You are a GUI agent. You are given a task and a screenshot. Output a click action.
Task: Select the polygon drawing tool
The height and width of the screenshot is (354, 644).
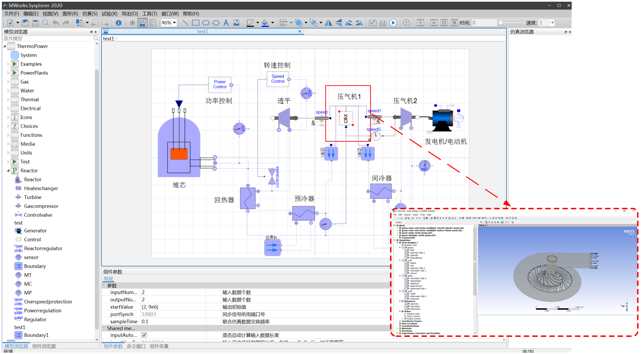click(x=216, y=23)
